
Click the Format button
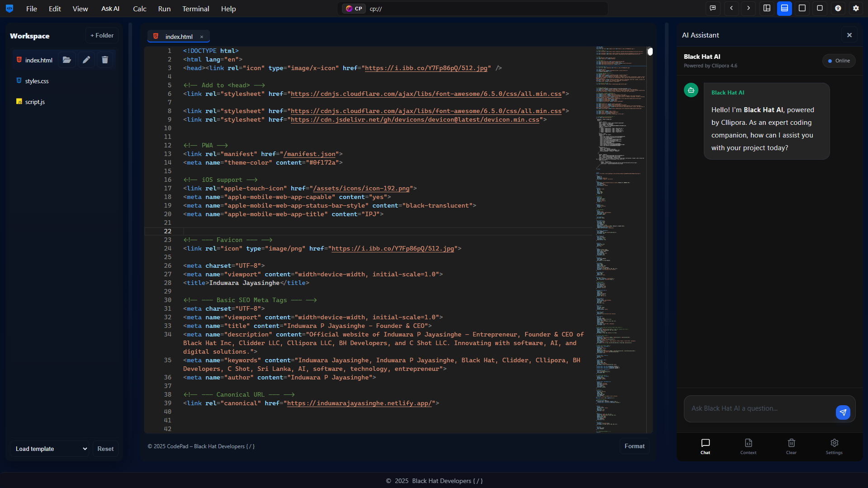pos(634,446)
